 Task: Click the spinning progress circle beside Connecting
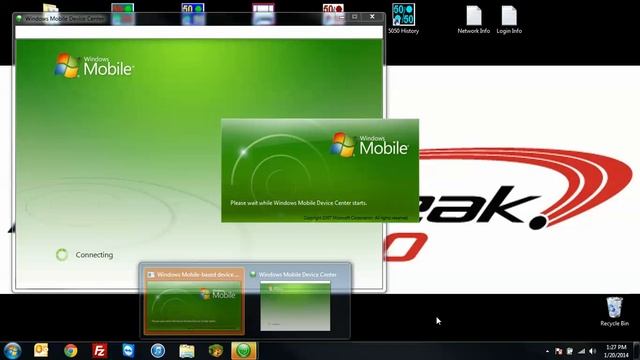click(x=62, y=255)
